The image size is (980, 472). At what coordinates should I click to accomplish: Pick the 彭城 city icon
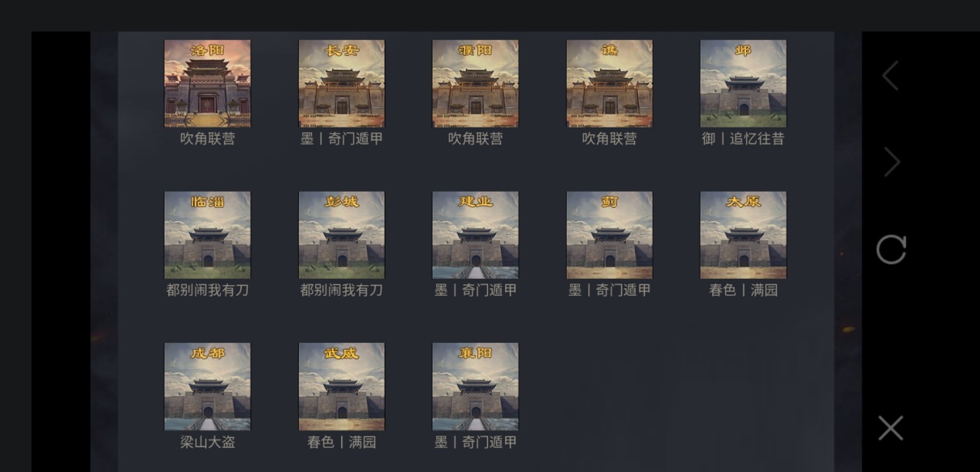(341, 235)
